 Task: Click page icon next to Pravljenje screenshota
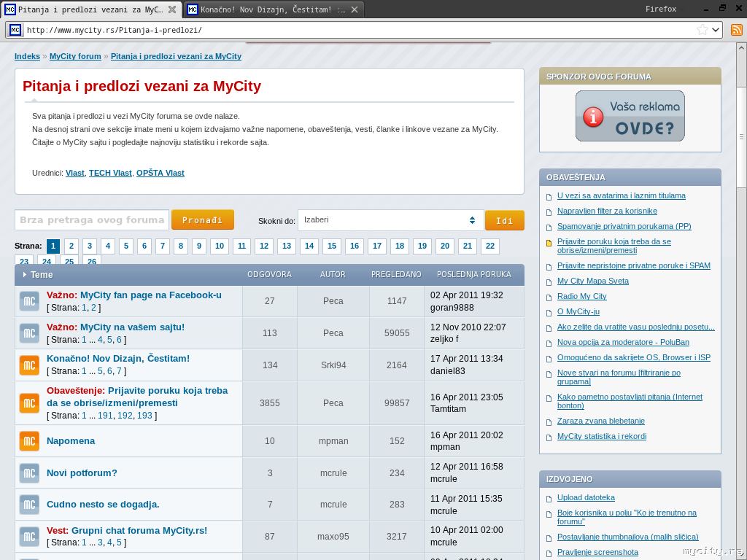click(549, 553)
